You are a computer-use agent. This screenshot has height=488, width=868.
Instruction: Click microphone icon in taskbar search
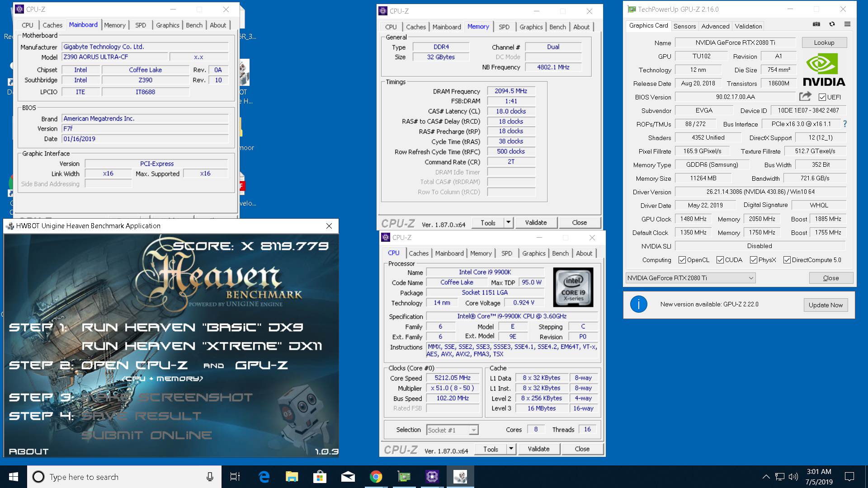(x=210, y=477)
